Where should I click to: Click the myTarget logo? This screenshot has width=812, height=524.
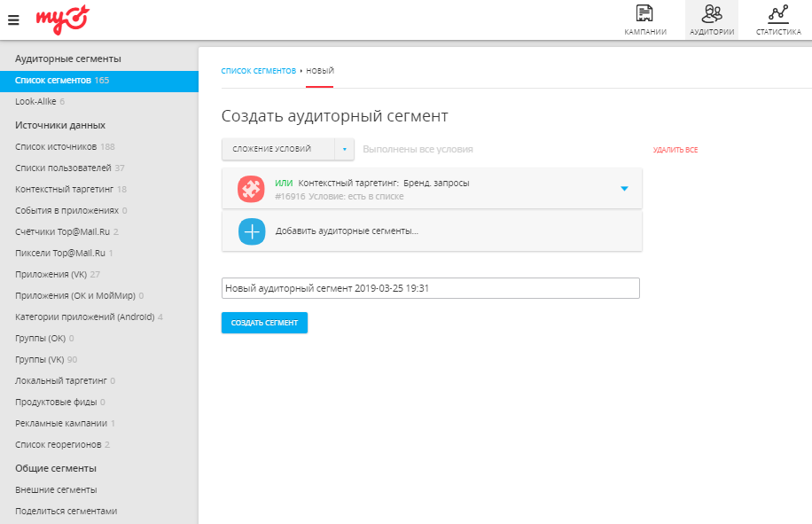pyautogui.click(x=63, y=18)
